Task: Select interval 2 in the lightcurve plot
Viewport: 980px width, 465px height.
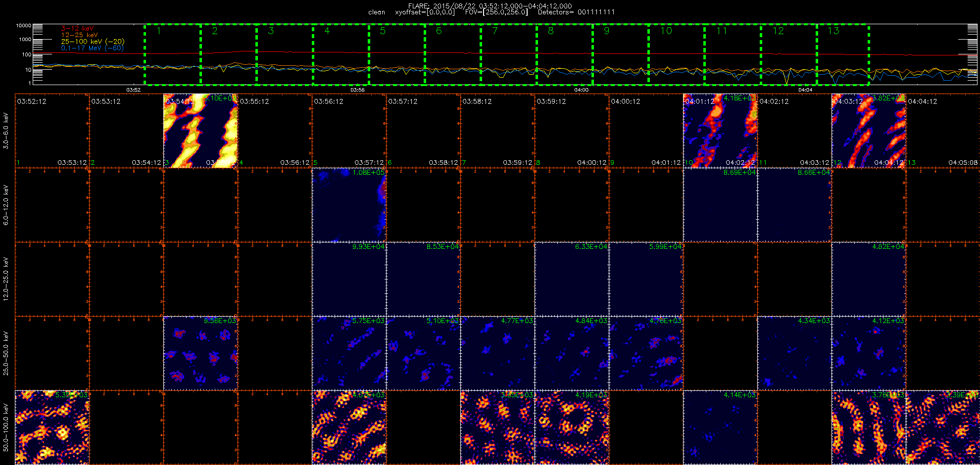Action: click(215, 31)
